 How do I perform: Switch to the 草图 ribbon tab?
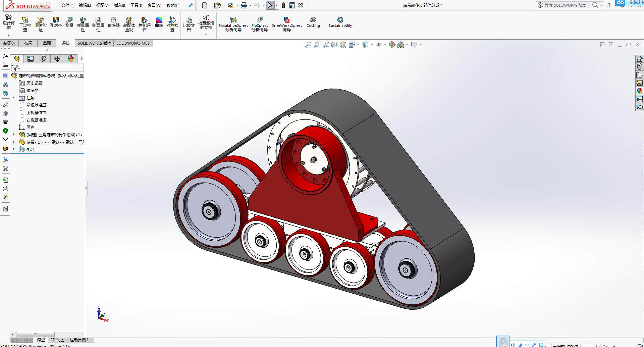pyautogui.click(x=47, y=43)
